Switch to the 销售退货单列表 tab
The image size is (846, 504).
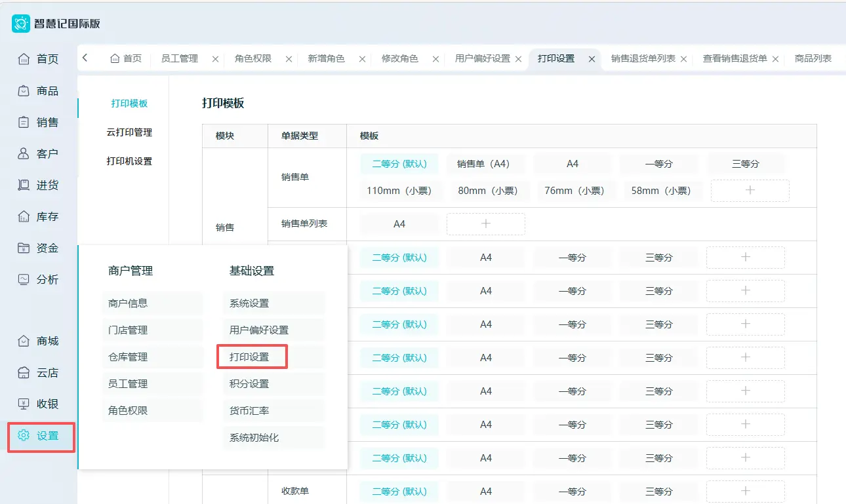click(x=643, y=58)
